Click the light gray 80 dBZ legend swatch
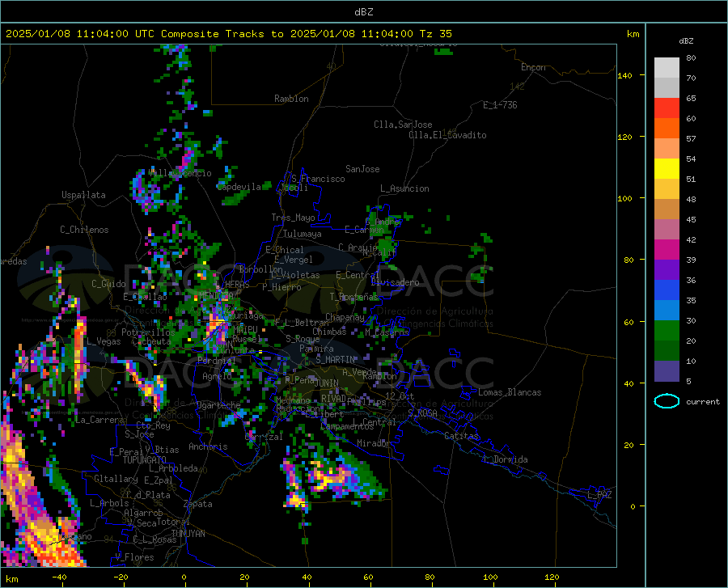The width and height of the screenshot is (728, 588). point(667,68)
